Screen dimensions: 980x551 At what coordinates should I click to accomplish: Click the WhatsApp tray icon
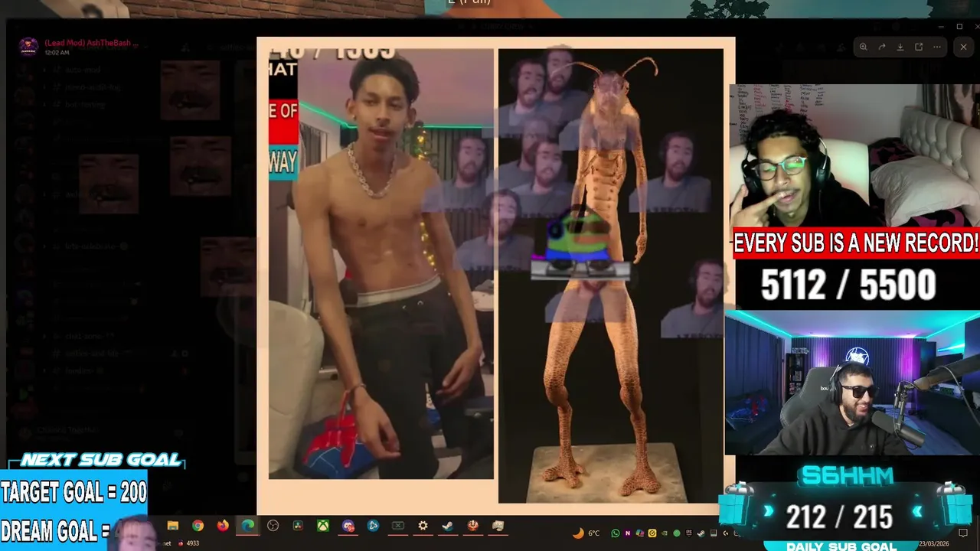coord(616,533)
